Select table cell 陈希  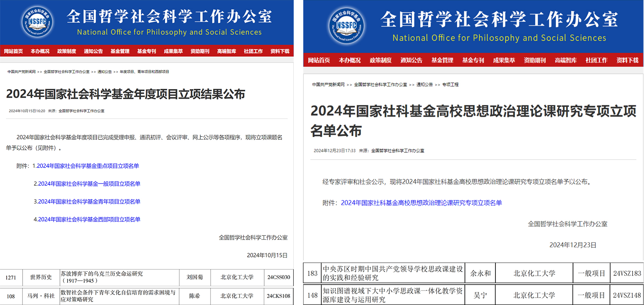pos(195,296)
